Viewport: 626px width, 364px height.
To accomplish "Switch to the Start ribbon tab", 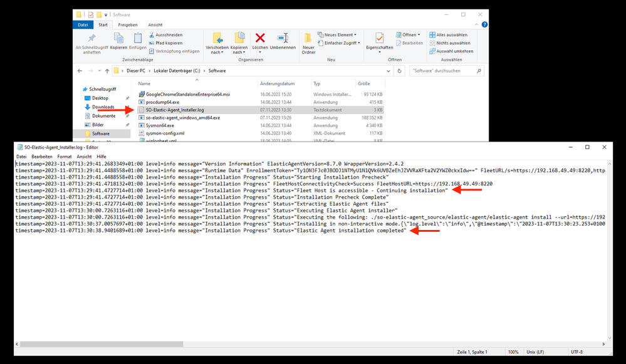I will click(x=103, y=24).
